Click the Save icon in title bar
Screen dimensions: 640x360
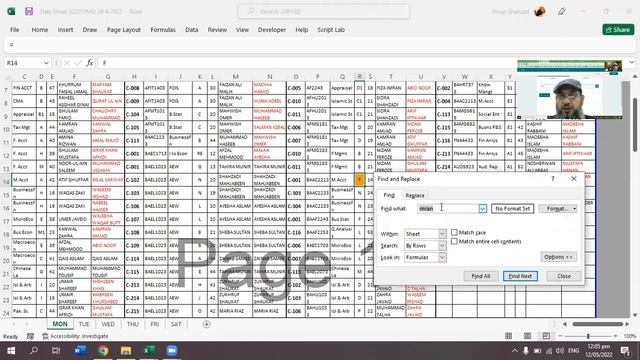tap(29, 11)
